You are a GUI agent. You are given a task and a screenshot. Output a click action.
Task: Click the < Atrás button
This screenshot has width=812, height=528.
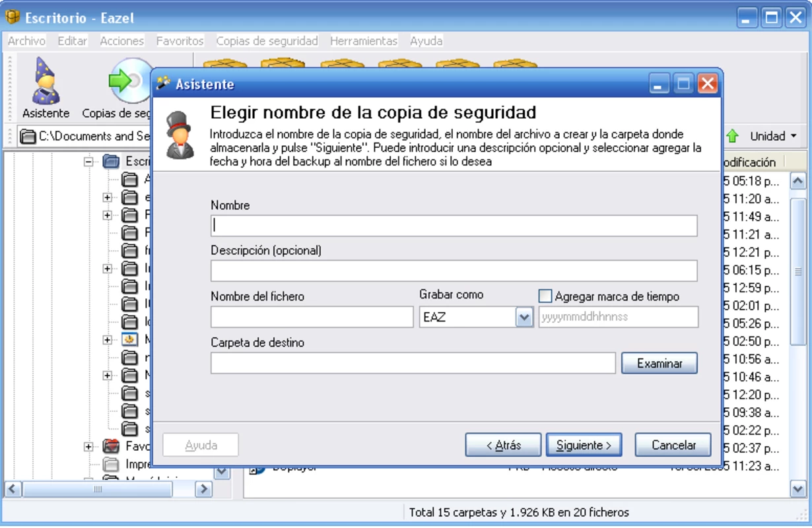pyautogui.click(x=503, y=445)
